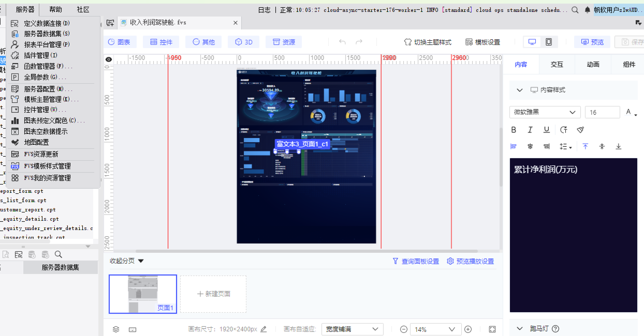Select 插件管理 menu entry

tap(40, 55)
